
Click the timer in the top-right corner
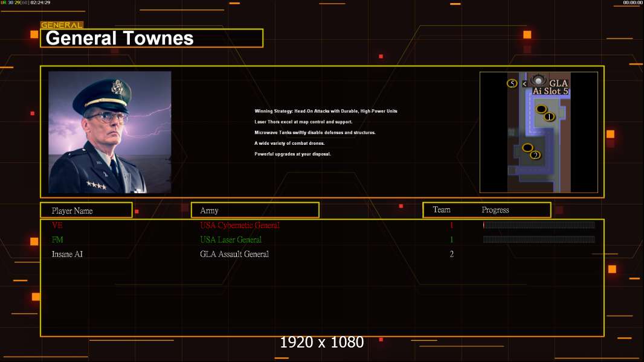coord(633,2)
